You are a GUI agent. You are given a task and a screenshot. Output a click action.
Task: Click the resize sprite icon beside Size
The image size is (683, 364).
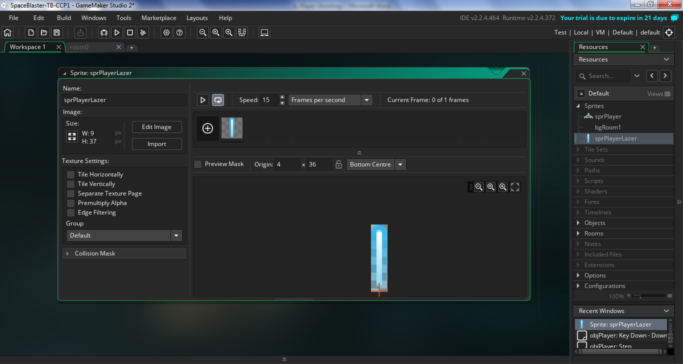[x=72, y=137]
